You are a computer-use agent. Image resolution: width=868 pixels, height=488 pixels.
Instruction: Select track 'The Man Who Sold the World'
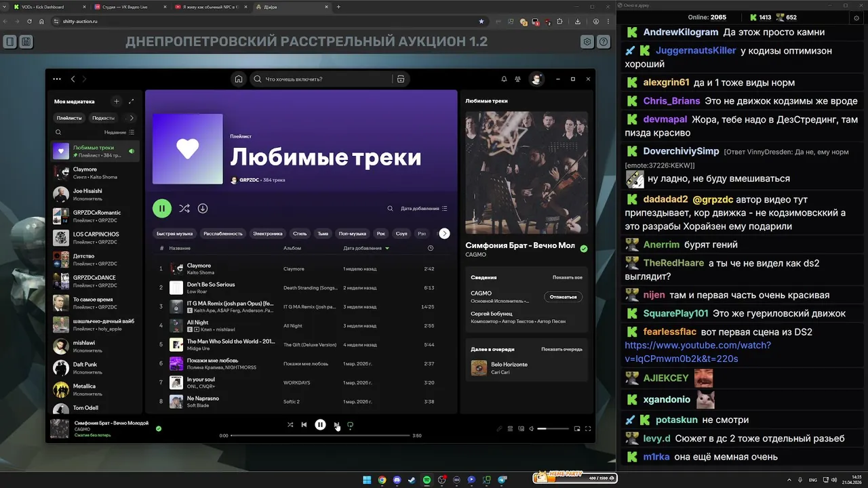click(301, 344)
